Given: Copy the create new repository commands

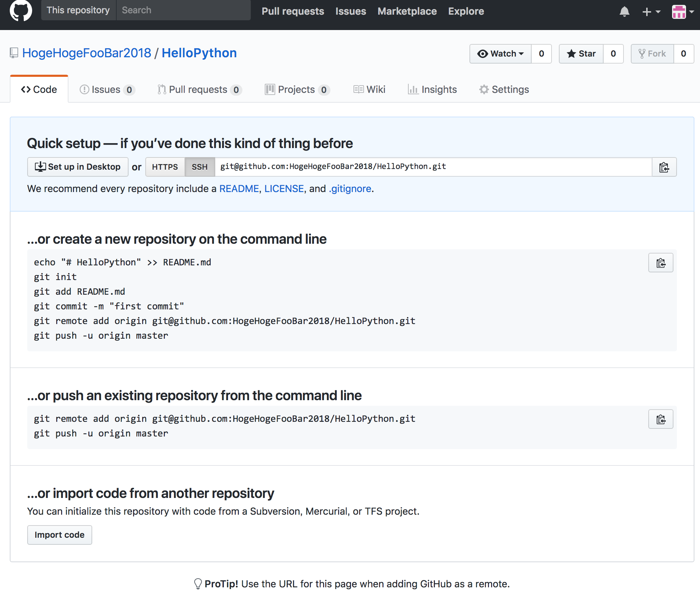Looking at the screenshot, I should tap(661, 263).
